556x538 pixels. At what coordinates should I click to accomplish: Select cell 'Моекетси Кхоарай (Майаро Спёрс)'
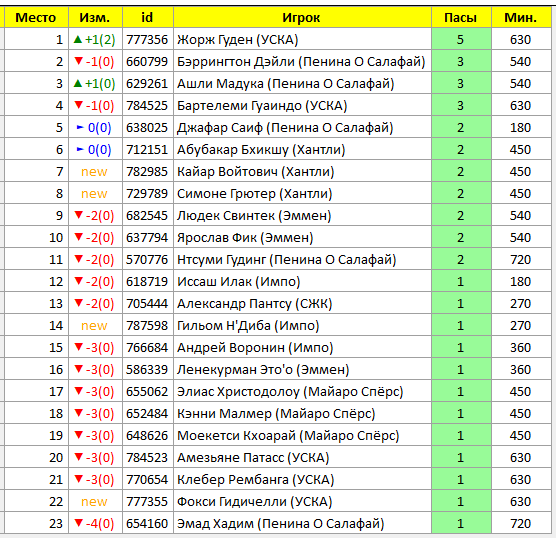302,435
